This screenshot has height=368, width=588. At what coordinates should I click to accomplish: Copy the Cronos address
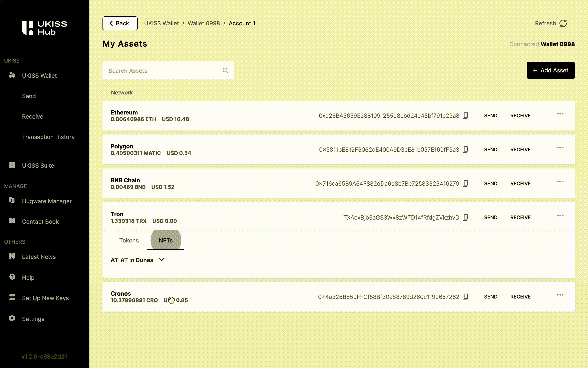pyautogui.click(x=465, y=297)
